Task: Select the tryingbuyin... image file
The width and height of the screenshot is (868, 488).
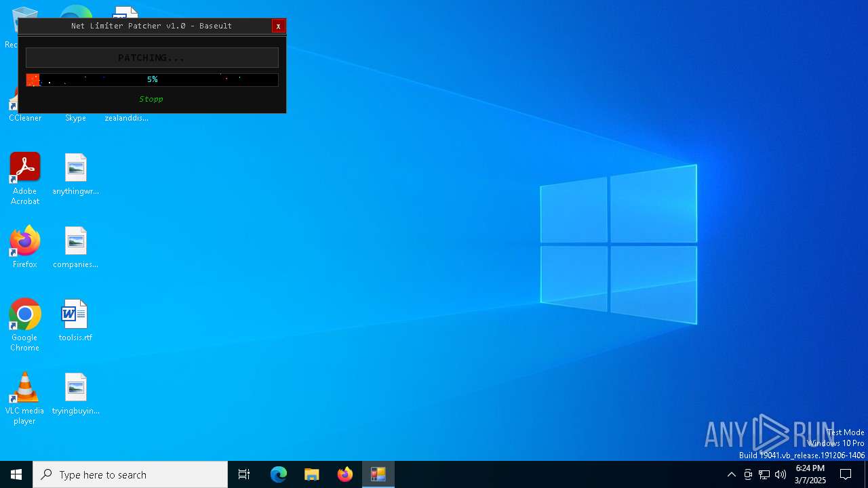Action: click(x=75, y=394)
